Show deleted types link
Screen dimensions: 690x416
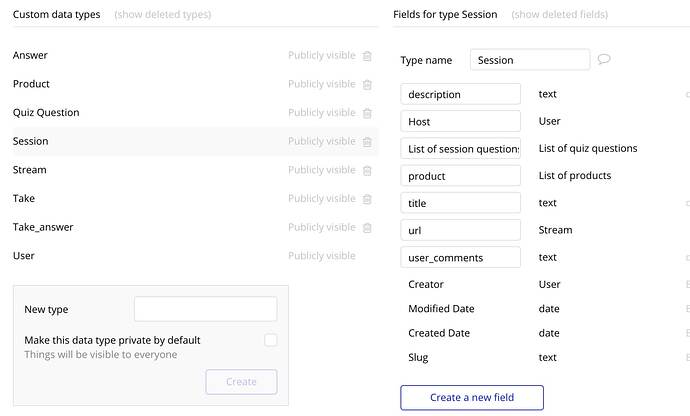tap(163, 15)
